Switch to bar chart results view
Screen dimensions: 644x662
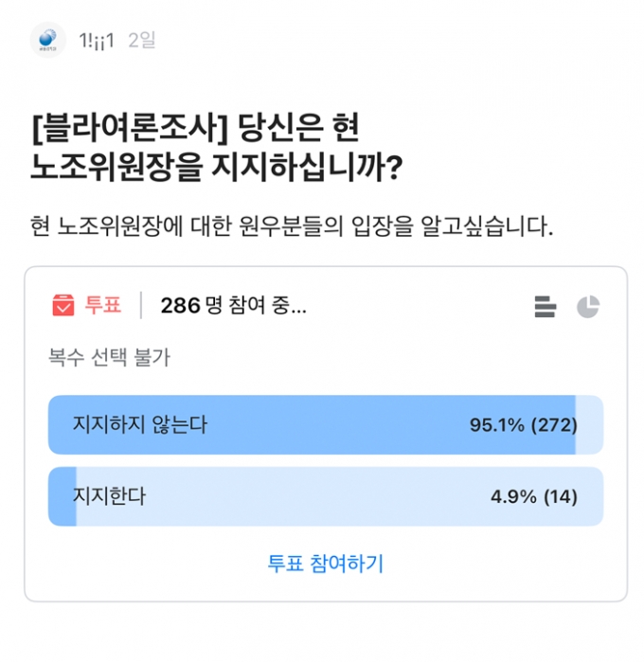coord(545,307)
